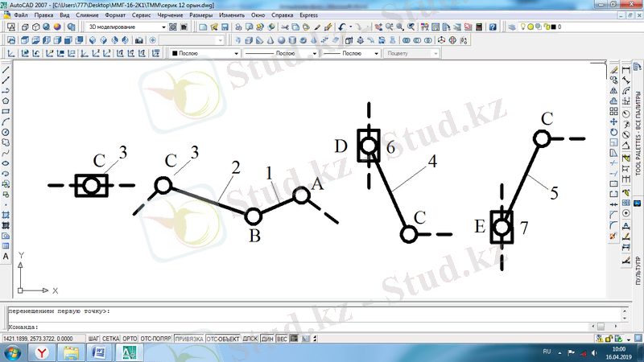Click the 3D Move gizmo icon
644x362 pixels.
pos(441,40)
